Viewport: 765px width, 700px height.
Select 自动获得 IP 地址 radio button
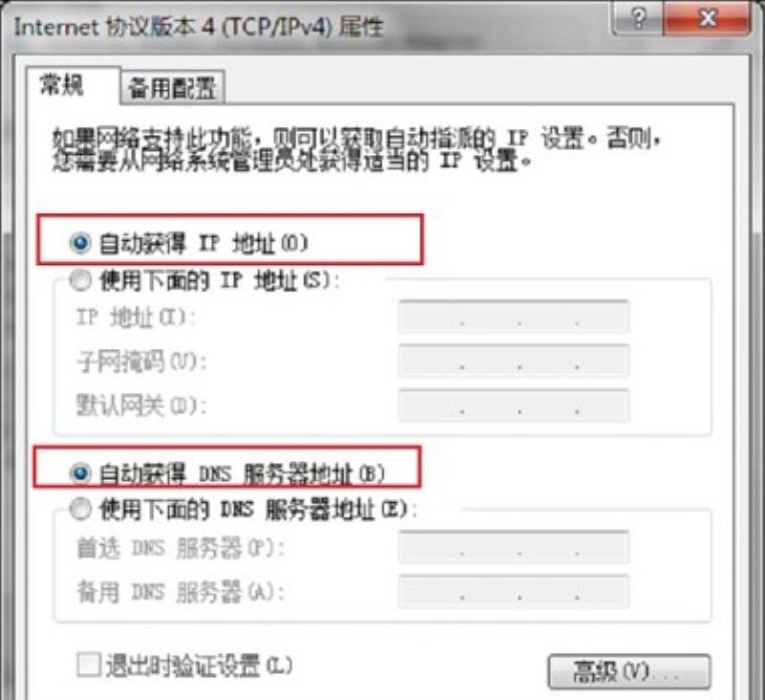pyautogui.click(x=80, y=243)
